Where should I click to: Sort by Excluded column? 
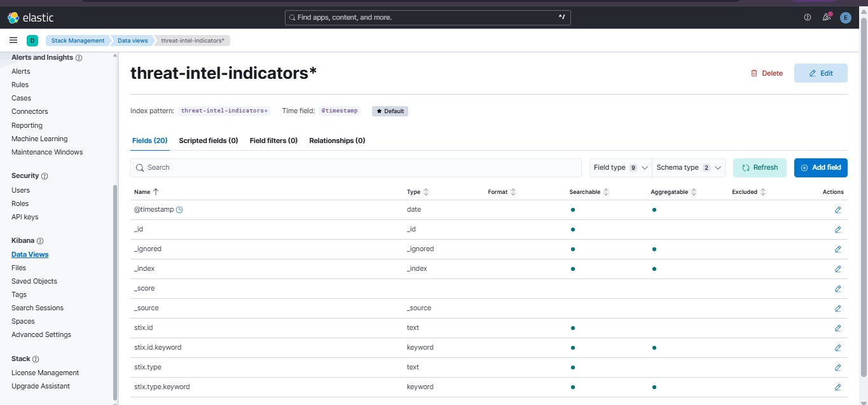[748, 192]
